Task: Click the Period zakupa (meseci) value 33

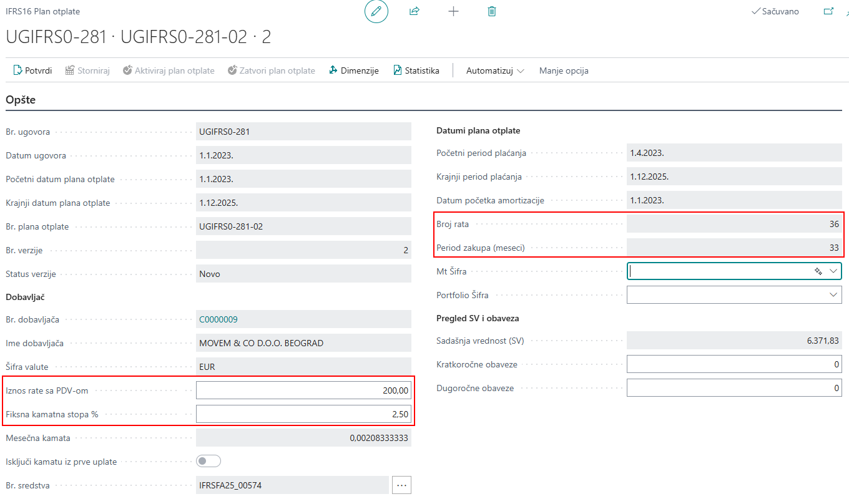Action: click(734, 248)
